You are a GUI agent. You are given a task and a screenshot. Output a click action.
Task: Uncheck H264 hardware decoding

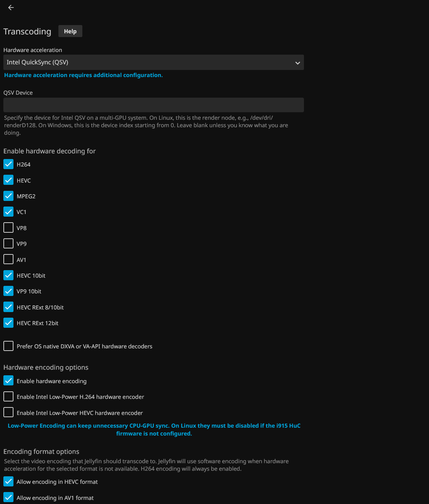point(8,164)
